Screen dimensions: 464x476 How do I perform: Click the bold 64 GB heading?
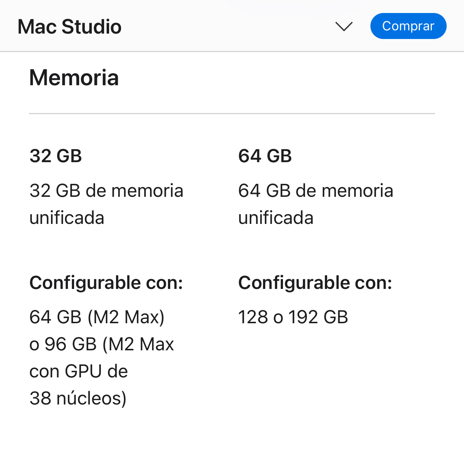[265, 156]
